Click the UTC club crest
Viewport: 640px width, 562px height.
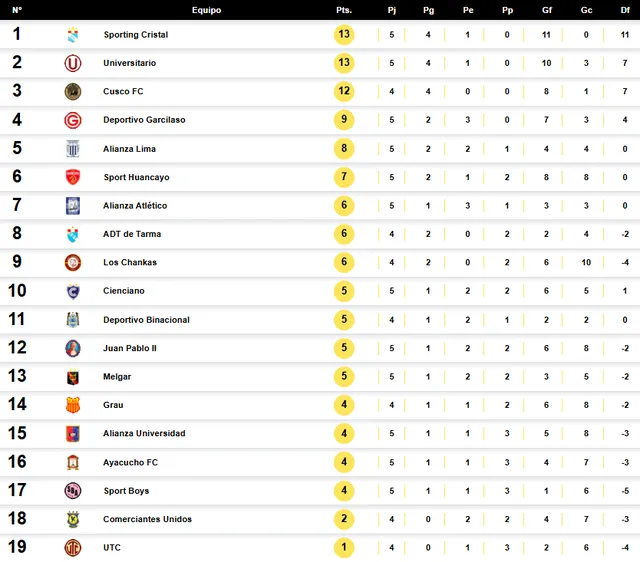(x=72, y=548)
